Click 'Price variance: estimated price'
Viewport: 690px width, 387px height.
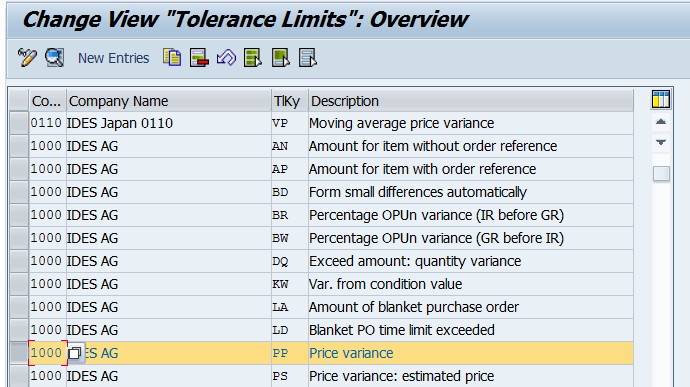point(401,376)
